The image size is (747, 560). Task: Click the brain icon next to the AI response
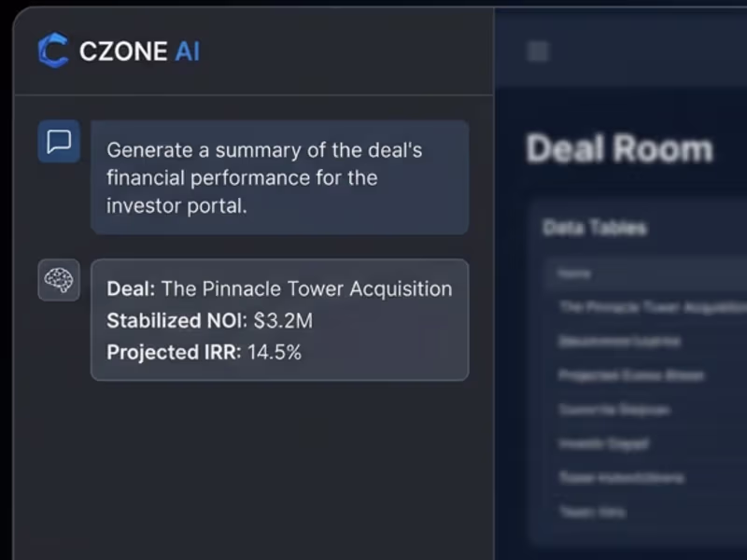pos(59,280)
